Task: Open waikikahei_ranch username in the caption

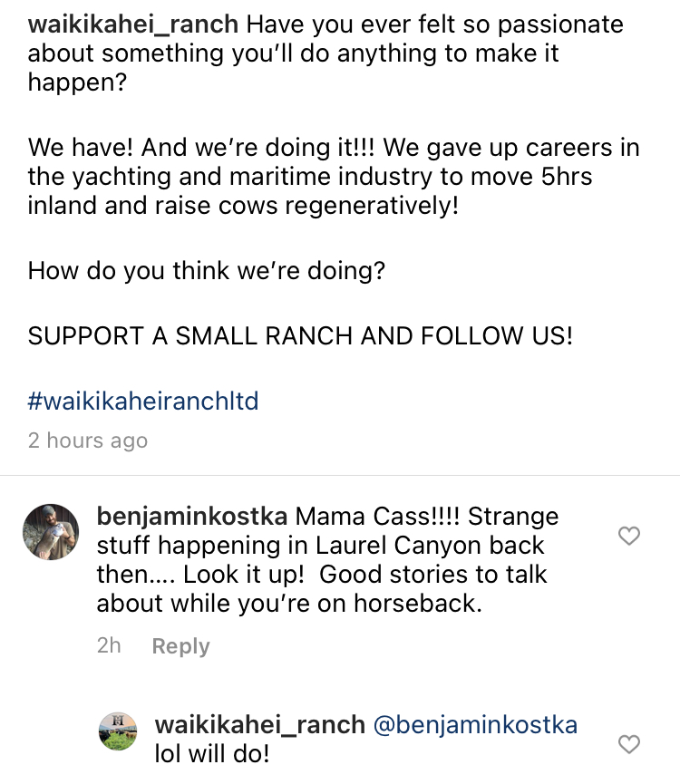Action: 133,24
